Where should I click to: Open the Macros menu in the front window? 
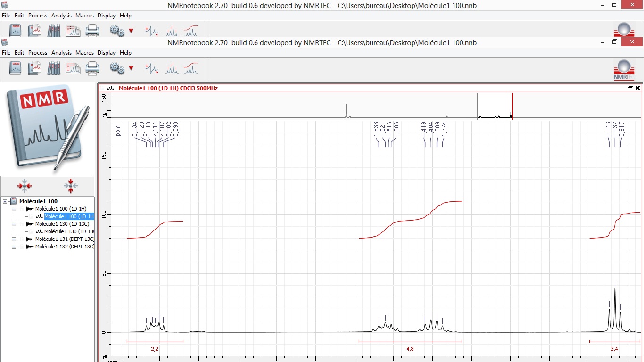85,53
